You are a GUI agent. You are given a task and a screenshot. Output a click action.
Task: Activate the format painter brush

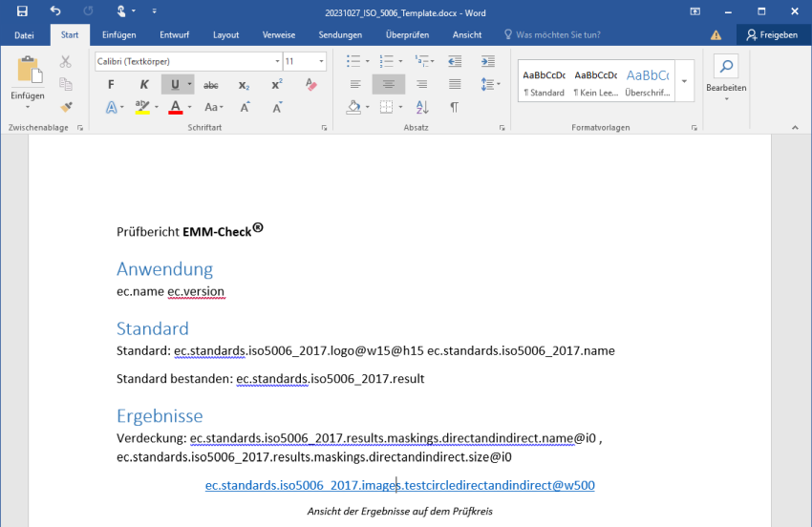[x=66, y=107]
